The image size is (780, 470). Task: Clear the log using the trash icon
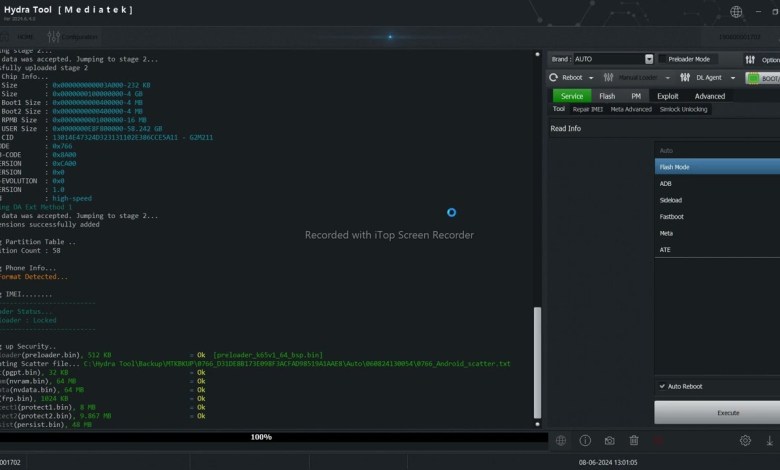point(634,440)
